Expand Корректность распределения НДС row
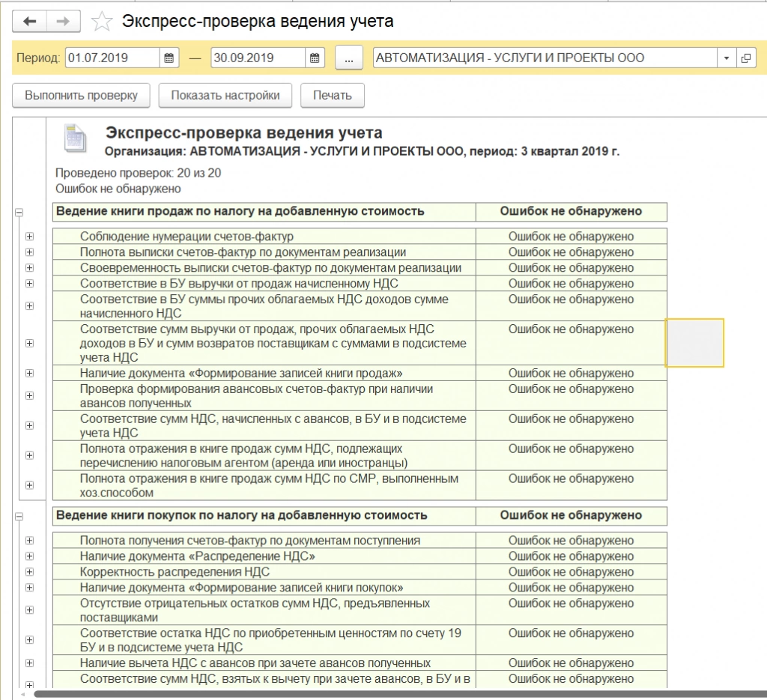The width and height of the screenshot is (767, 700). point(30,572)
